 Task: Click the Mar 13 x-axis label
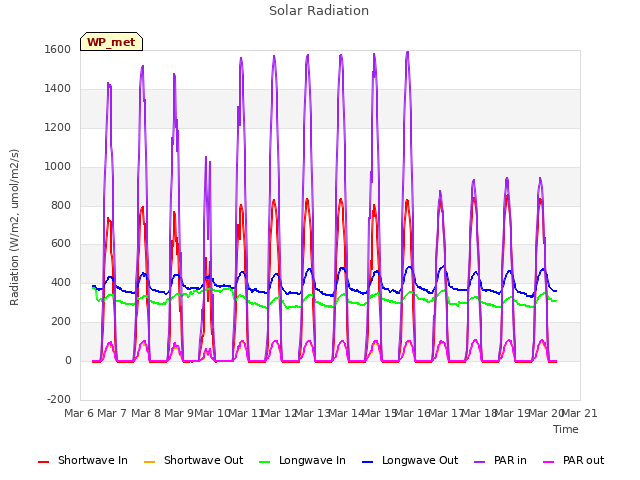312,413
